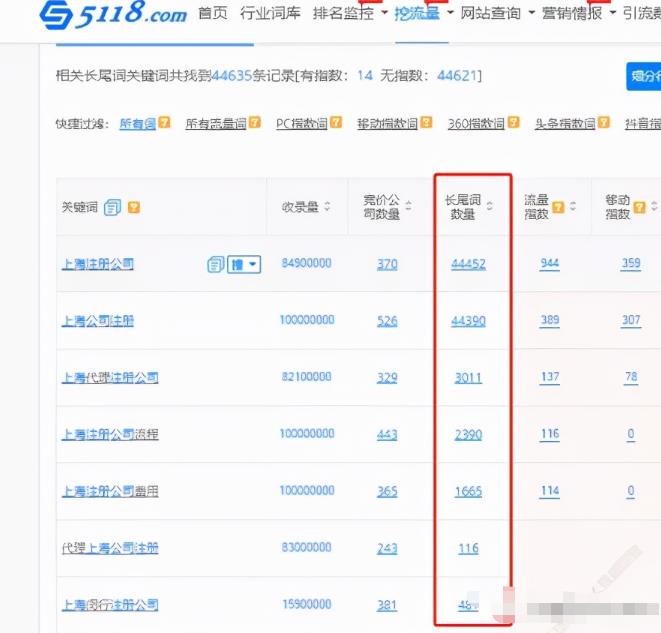
Task: Open the help icon beside 360指数词
Action: click(513, 123)
